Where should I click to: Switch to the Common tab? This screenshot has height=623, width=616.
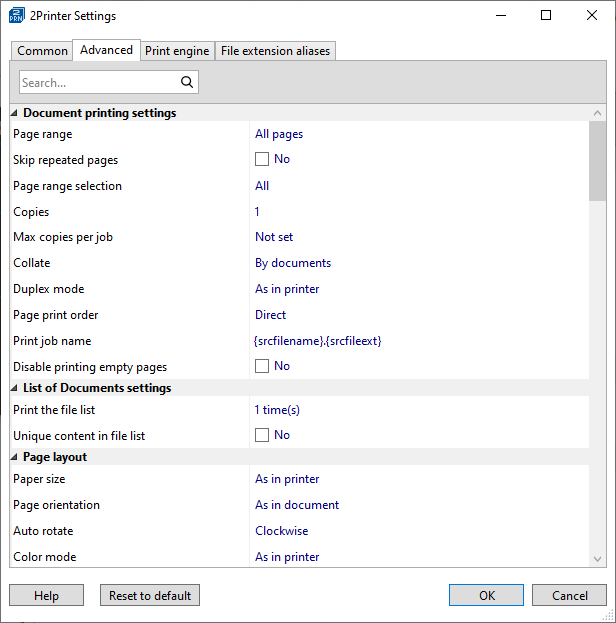(43, 51)
